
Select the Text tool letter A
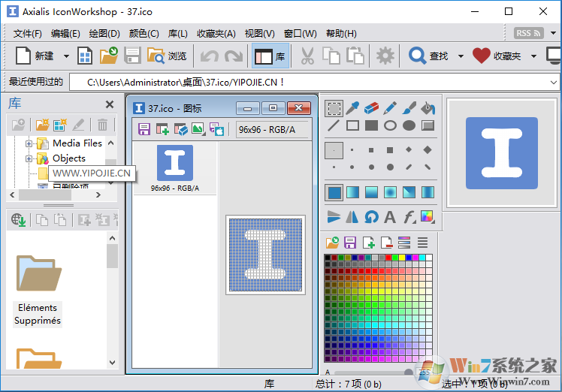tap(390, 218)
